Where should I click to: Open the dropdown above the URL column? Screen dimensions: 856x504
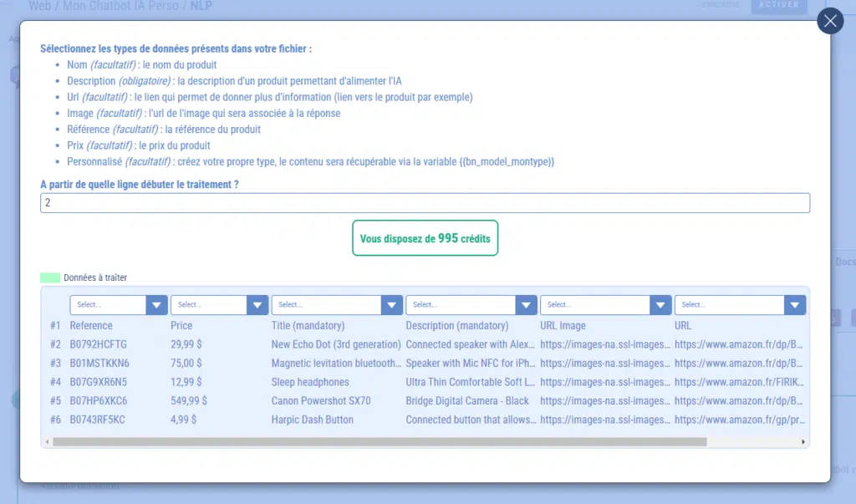[x=740, y=305]
